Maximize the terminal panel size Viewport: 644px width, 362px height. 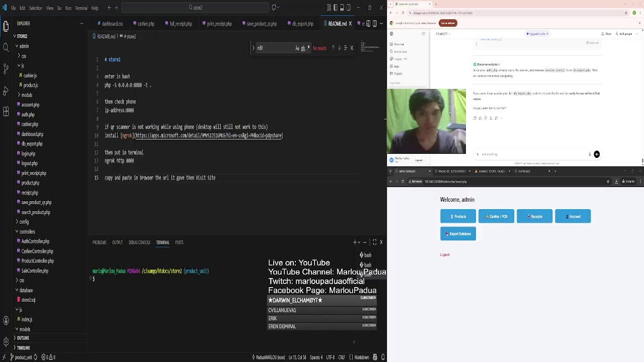(x=374, y=242)
